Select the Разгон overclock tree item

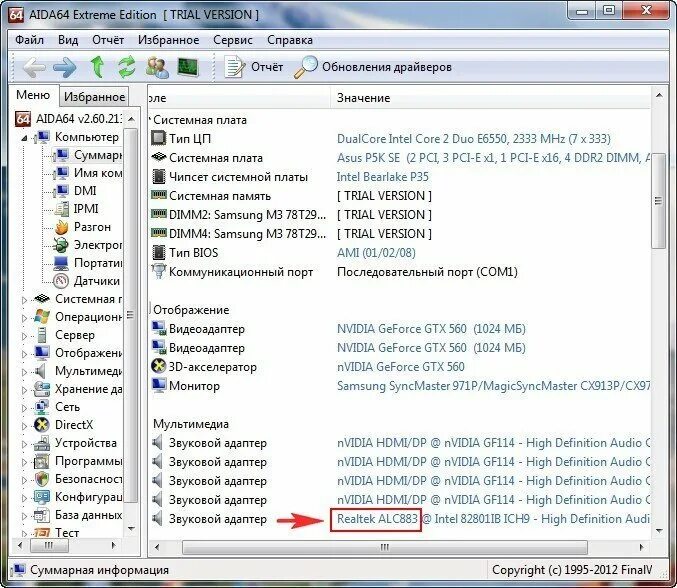click(82, 227)
